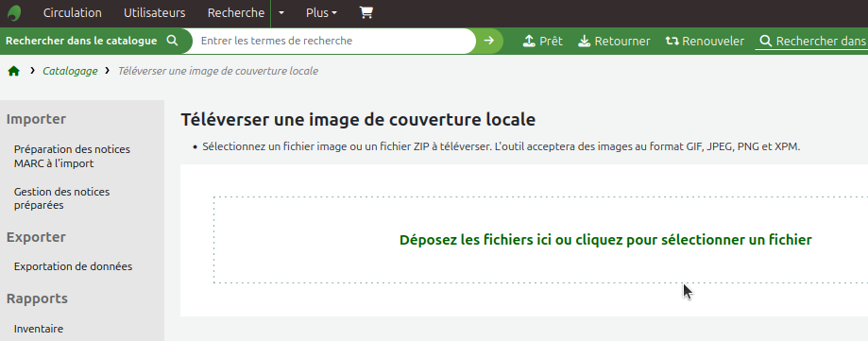
Task: Expand the Plus dropdown menu
Action: (321, 12)
